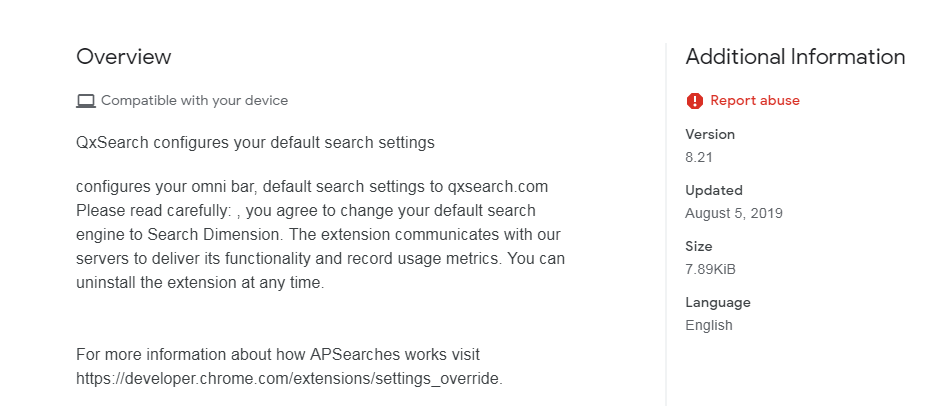
Task: Select the English language value
Action: (x=708, y=325)
